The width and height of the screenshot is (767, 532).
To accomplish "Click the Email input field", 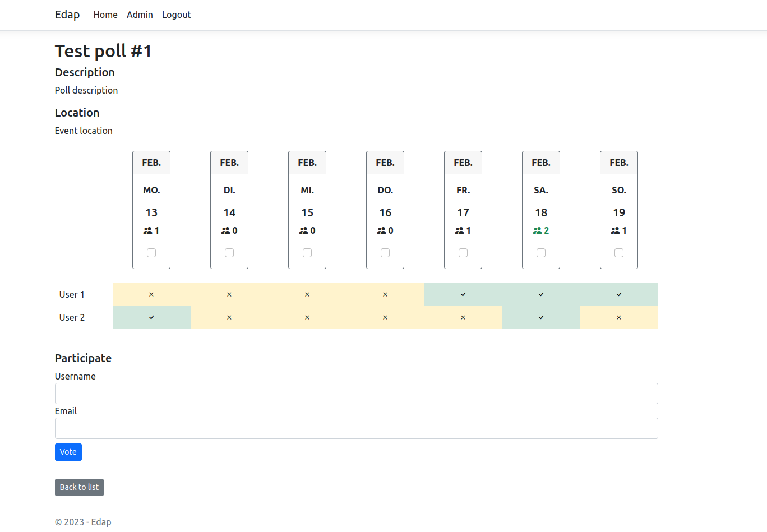I will [356, 428].
